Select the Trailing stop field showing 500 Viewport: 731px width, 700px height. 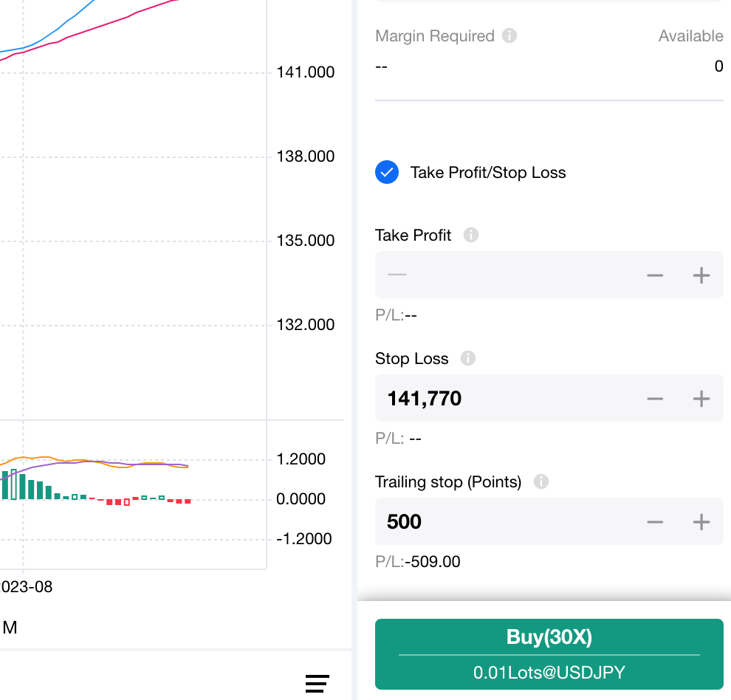(x=502, y=522)
